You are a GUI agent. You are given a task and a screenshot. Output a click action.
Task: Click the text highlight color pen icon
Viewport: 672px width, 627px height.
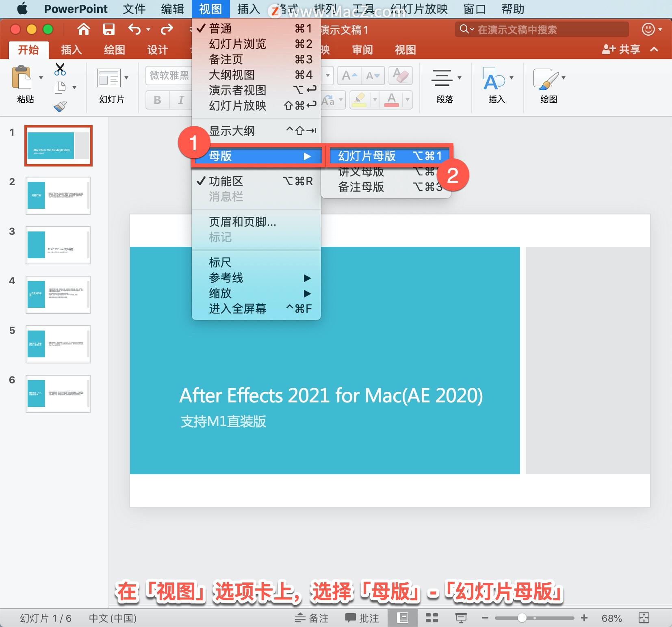pos(359,99)
